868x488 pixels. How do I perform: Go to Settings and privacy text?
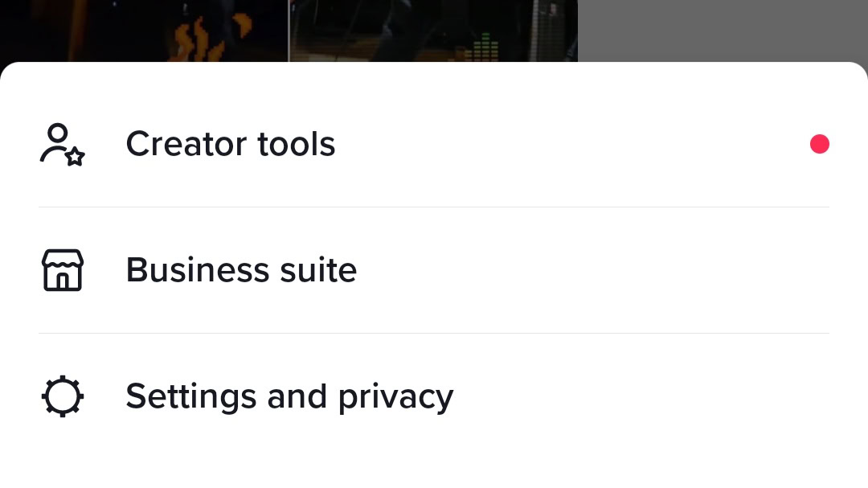tap(289, 396)
